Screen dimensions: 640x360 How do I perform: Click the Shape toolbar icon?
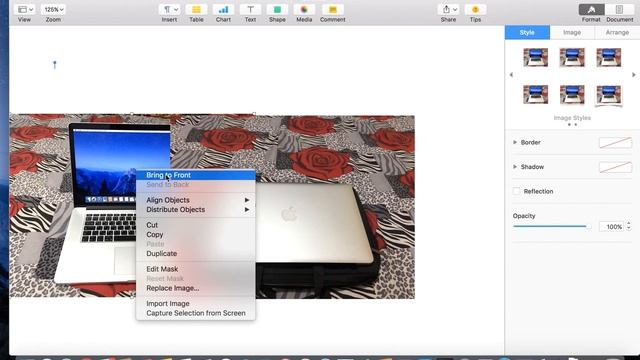point(277,9)
